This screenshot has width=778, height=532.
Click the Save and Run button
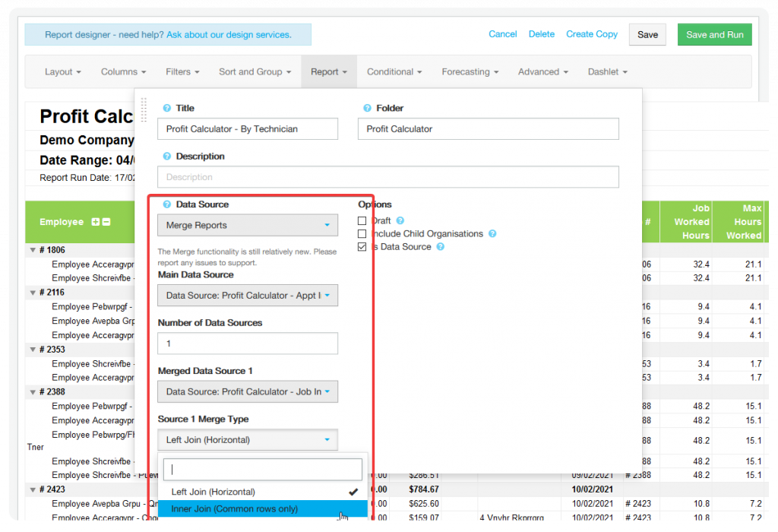tap(714, 35)
